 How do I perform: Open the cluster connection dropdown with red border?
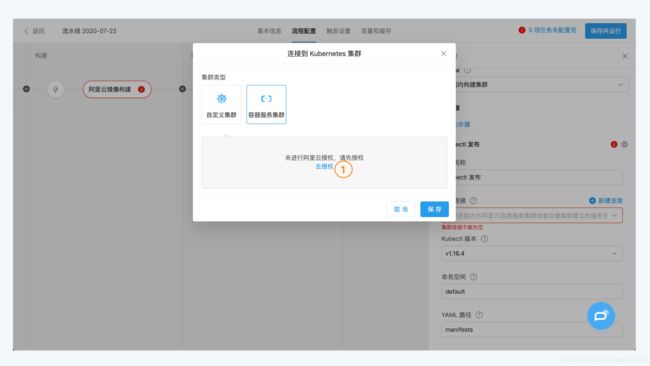click(x=538, y=215)
